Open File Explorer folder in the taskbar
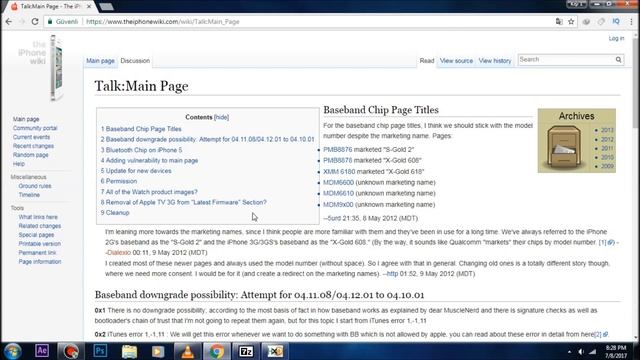 [x=129, y=351]
